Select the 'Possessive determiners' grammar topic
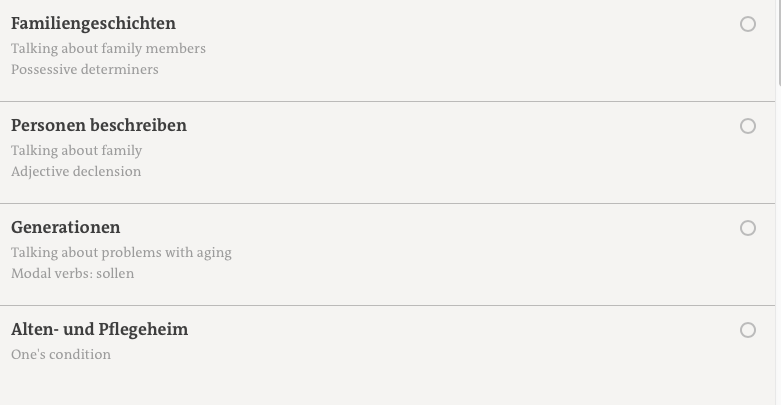The width and height of the screenshot is (781, 405). click(85, 69)
